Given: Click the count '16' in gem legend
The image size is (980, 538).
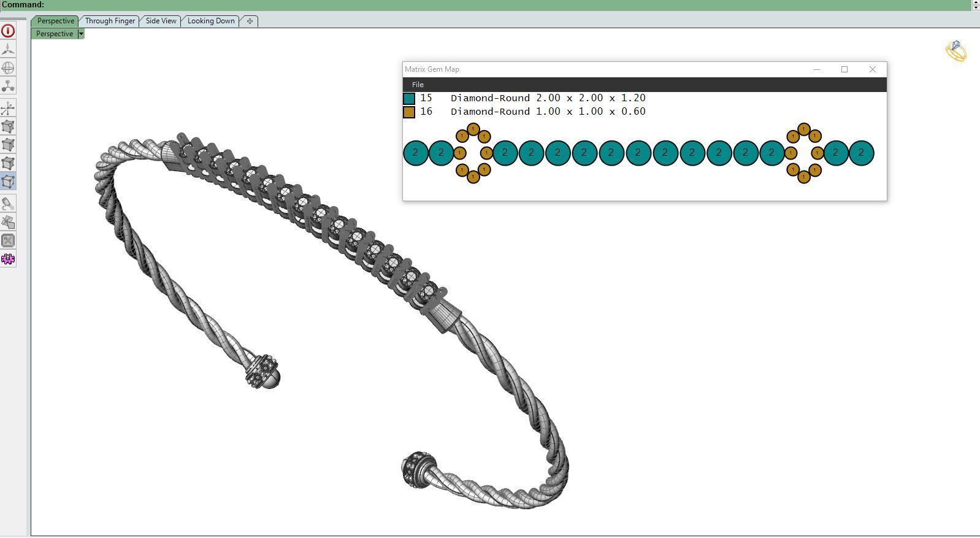Looking at the screenshot, I should (426, 112).
